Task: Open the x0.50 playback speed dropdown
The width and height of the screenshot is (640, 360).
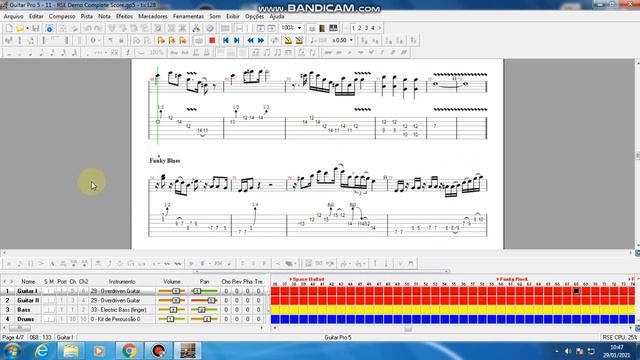Action: (351, 40)
